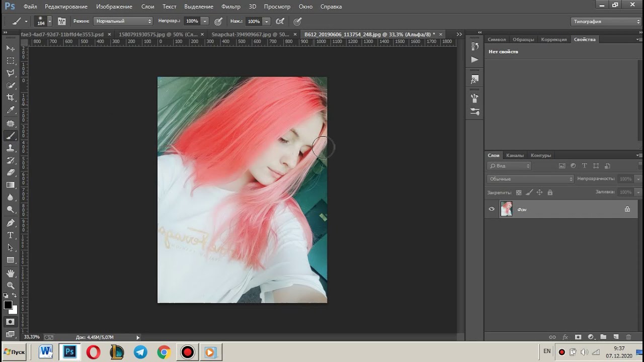Create a new layer via panel icon
This screenshot has width=644, height=362.
coord(615,337)
